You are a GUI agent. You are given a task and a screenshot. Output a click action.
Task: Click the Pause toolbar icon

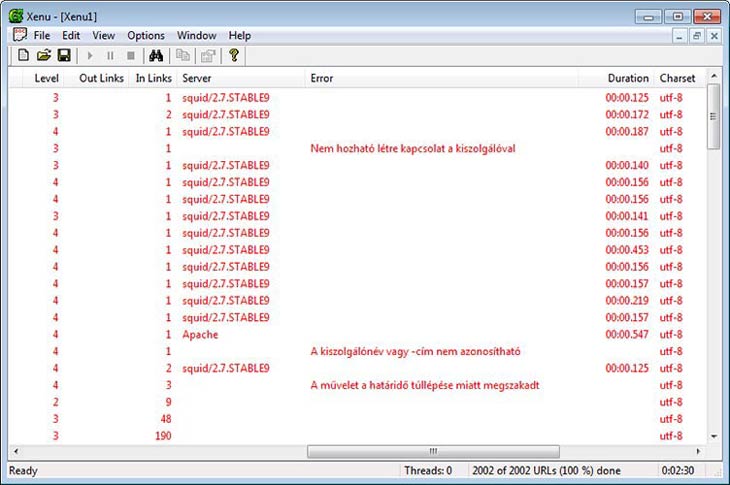pyautogui.click(x=110, y=56)
